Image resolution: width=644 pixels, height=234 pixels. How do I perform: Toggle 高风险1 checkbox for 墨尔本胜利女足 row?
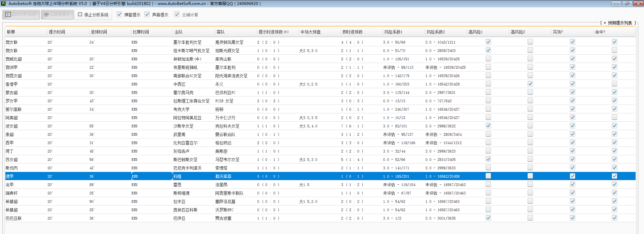(488, 42)
